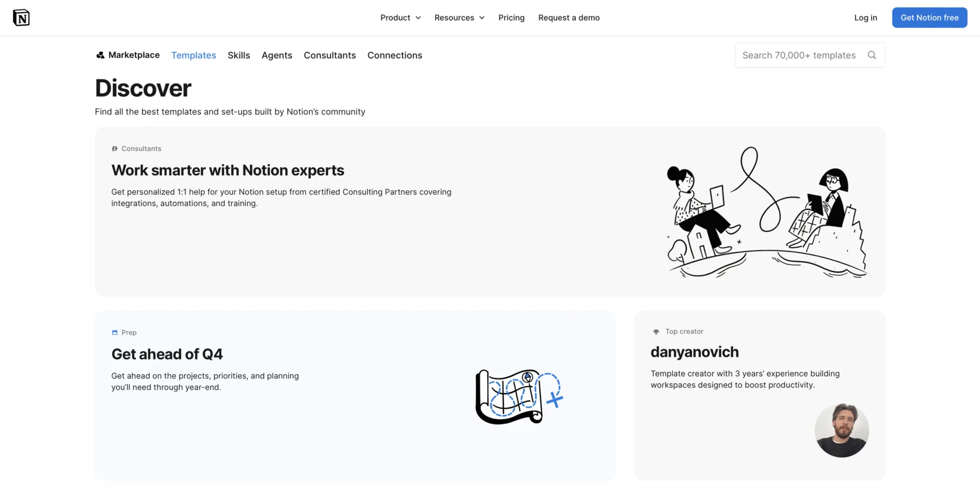Click the Marketplace shapes icon
The image size is (980, 491).
point(100,55)
